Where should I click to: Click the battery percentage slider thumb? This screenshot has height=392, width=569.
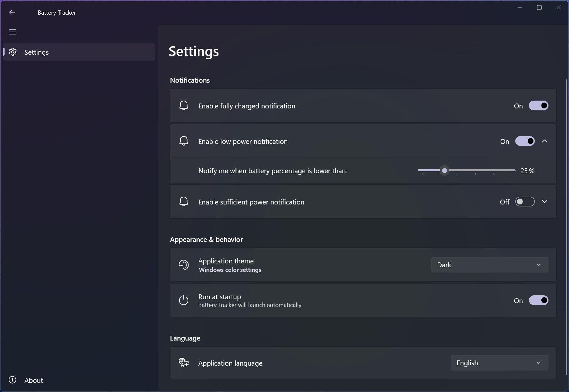coord(445,171)
